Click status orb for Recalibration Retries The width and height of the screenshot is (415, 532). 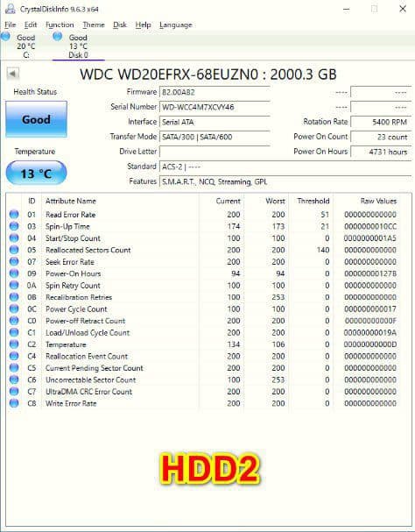pyautogui.click(x=14, y=297)
